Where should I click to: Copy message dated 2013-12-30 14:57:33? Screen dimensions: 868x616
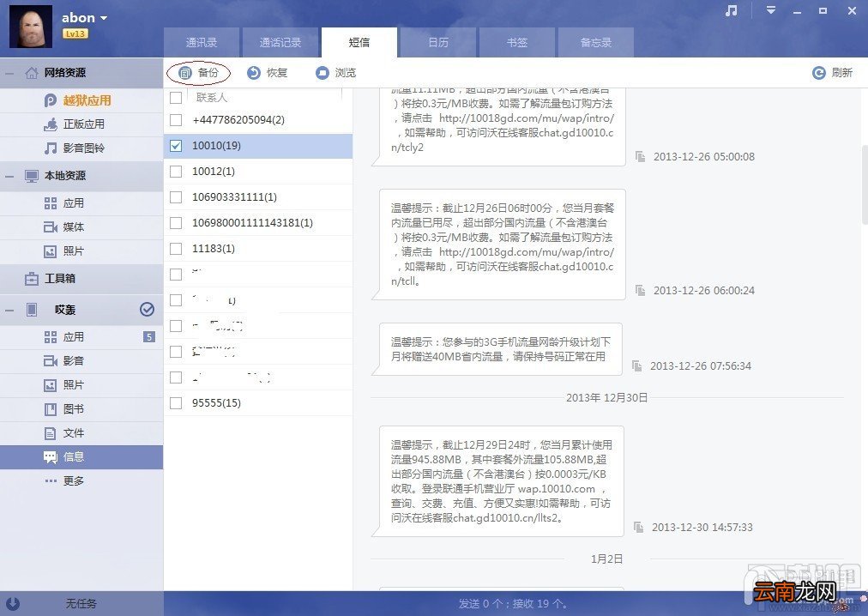click(x=638, y=528)
